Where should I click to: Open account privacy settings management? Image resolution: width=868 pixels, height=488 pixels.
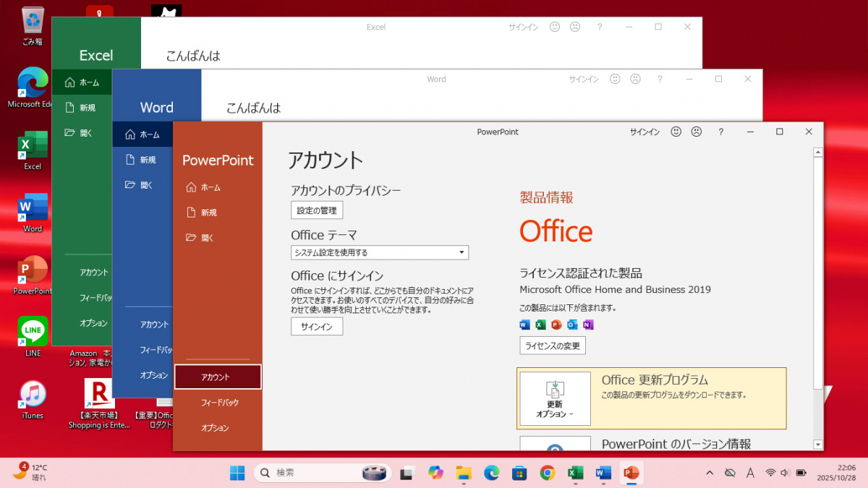[x=316, y=210]
